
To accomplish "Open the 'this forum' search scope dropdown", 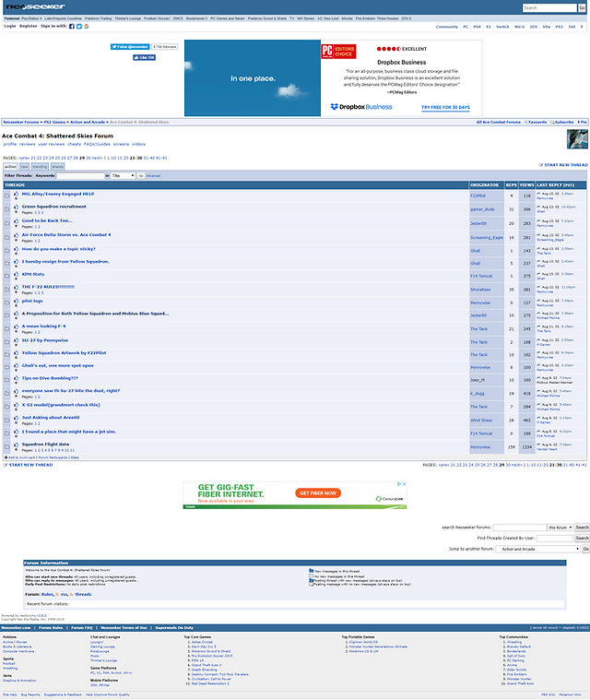I will point(560,528).
